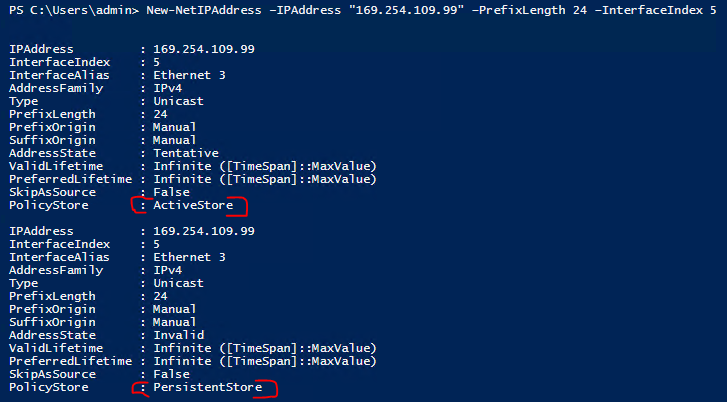The height and width of the screenshot is (402, 727).
Task: Click Ethernet 3 in the PersistentStore block
Action: pyautogui.click(x=190, y=256)
